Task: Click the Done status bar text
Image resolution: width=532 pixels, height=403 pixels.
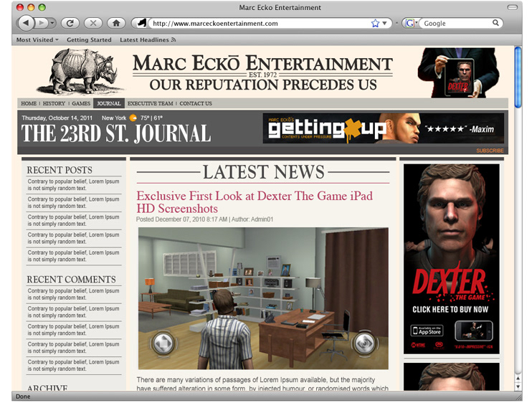Action: (x=23, y=397)
